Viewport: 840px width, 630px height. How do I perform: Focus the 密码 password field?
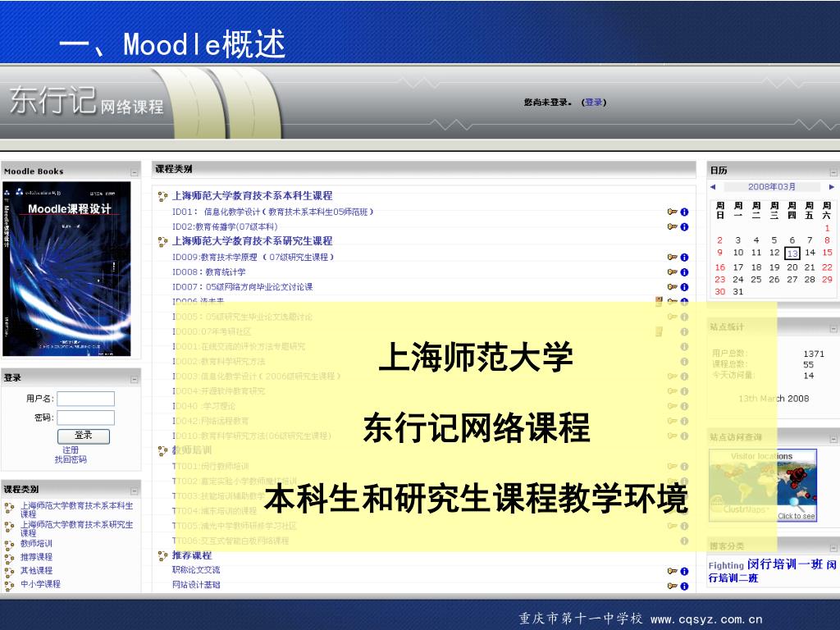pyautogui.click(x=85, y=418)
